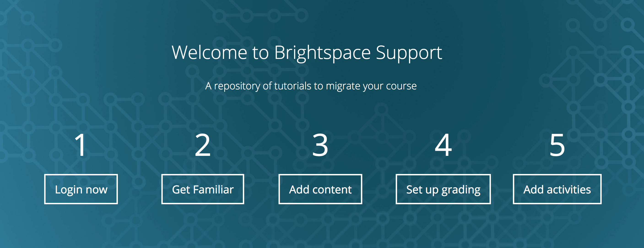Screen dimensions: 644x248
Task: Click the word "of" in the subtitle
Action: pyautogui.click(x=267, y=86)
